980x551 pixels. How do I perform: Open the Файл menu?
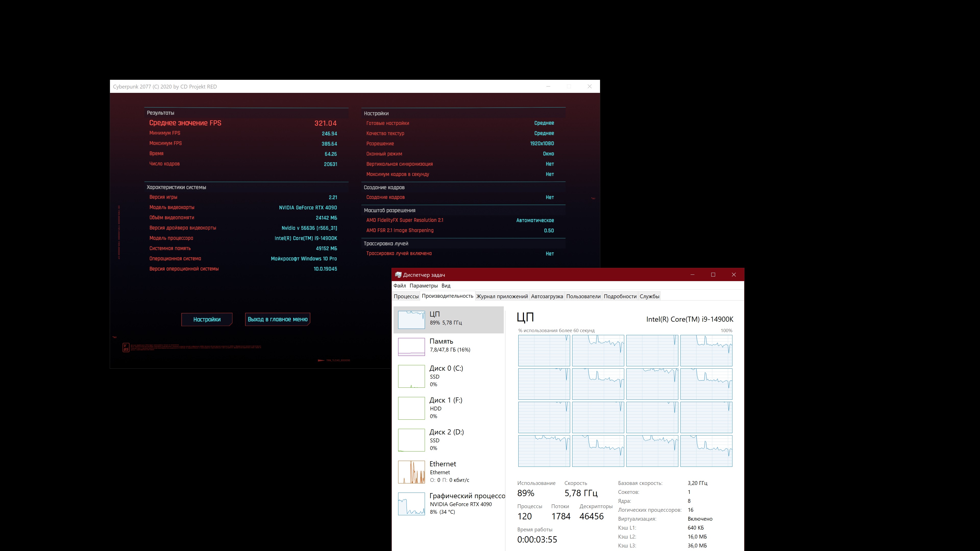click(399, 286)
